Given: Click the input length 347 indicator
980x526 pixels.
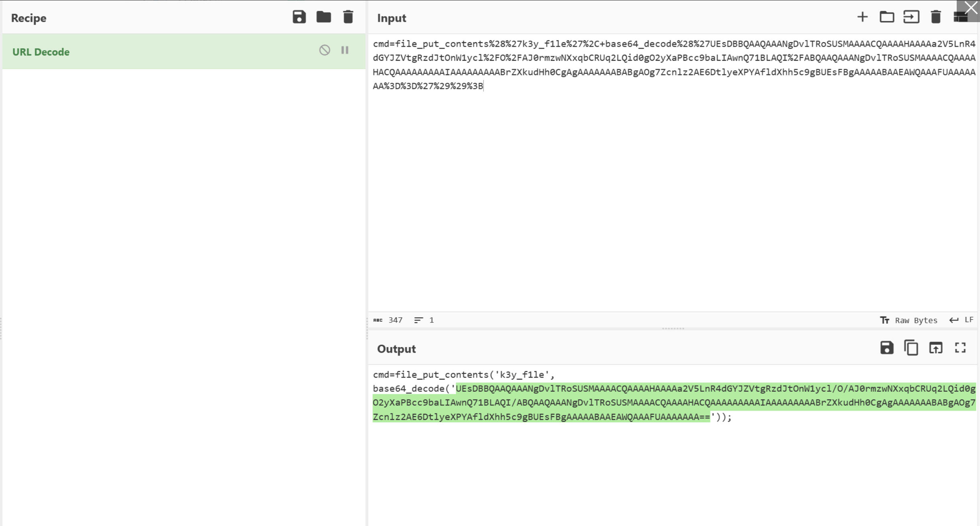Looking at the screenshot, I should 388,320.
